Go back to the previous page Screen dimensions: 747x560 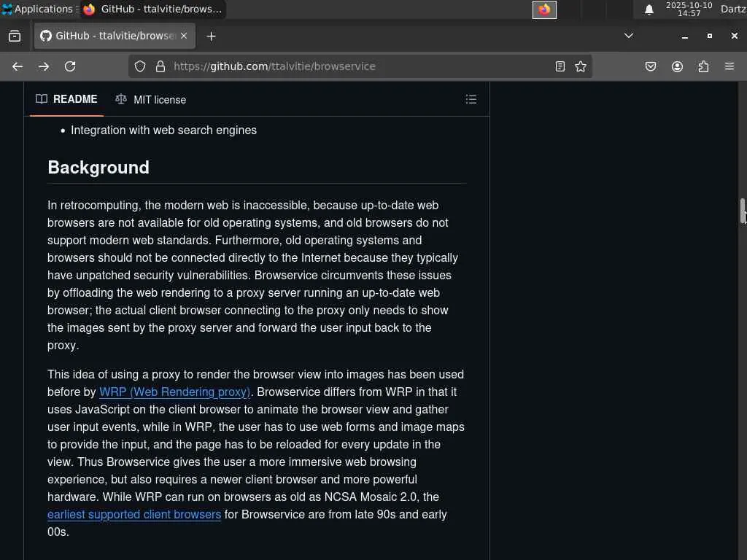(18, 66)
